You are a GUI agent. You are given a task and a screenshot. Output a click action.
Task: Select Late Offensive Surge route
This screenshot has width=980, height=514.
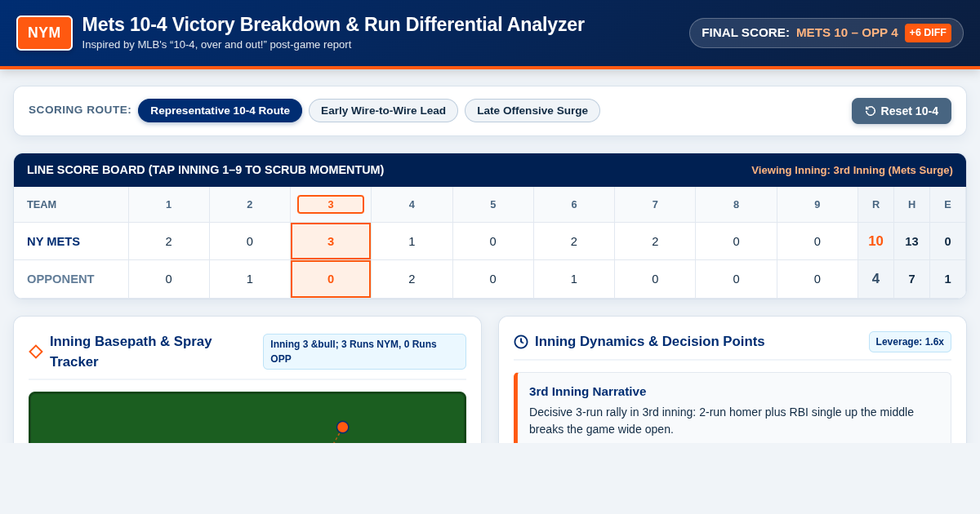point(532,111)
